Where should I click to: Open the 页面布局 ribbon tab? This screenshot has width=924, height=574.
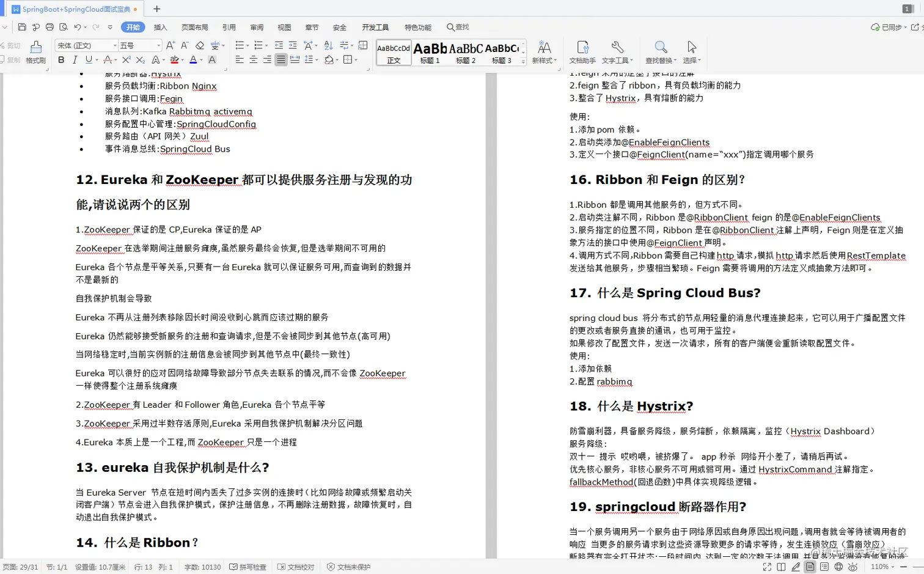tap(194, 27)
